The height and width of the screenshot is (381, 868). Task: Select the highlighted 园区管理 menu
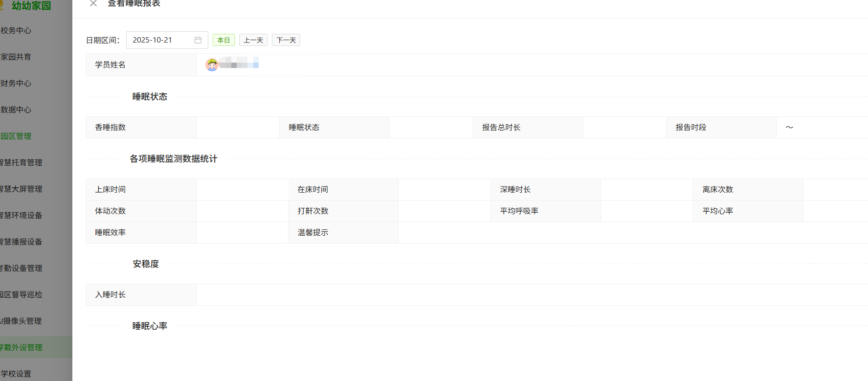click(16, 136)
